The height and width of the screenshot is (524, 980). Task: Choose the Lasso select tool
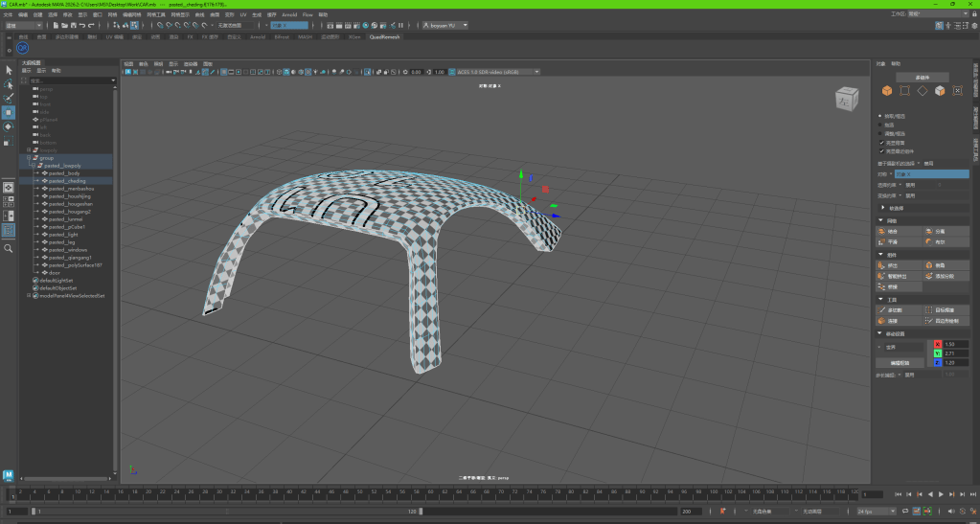tap(9, 84)
